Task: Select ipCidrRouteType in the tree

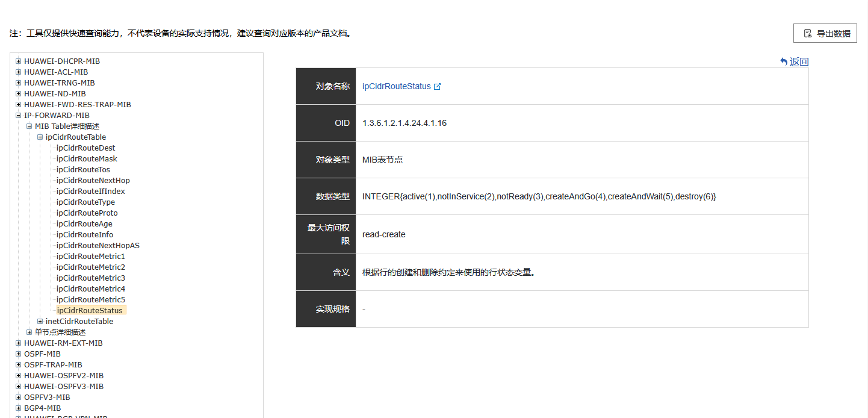Action: click(x=85, y=202)
